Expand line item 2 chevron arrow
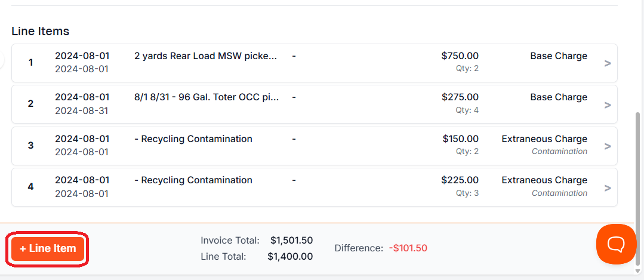Image resolution: width=644 pixels, height=280 pixels. click(x=608, y=105)
